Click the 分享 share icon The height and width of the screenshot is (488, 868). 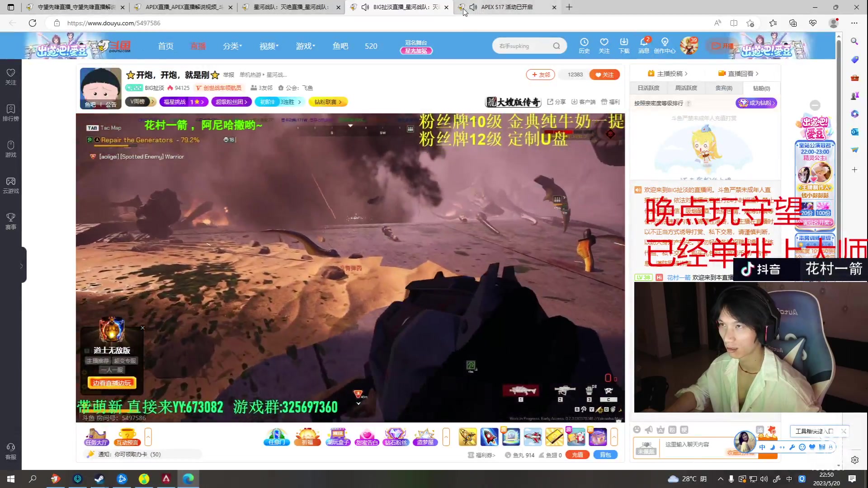coord(556,102)
